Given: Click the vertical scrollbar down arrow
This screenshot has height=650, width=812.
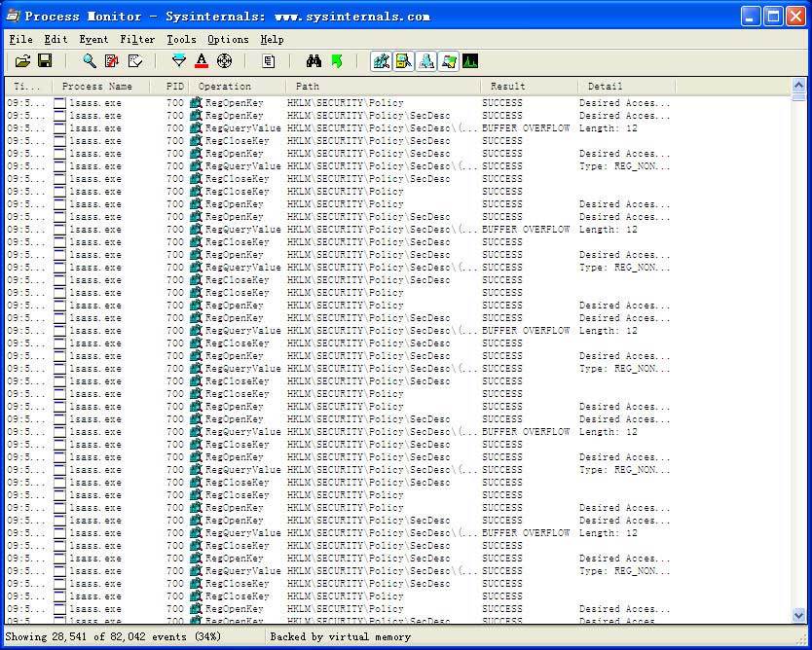Looking at the screenshot, I should (x=799, y=616).
